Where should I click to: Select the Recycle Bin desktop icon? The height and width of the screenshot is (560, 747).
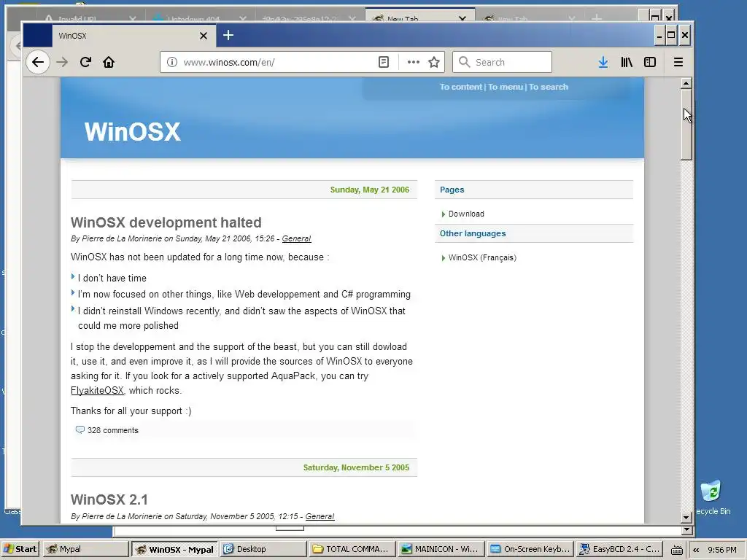[x=712, y=497]
